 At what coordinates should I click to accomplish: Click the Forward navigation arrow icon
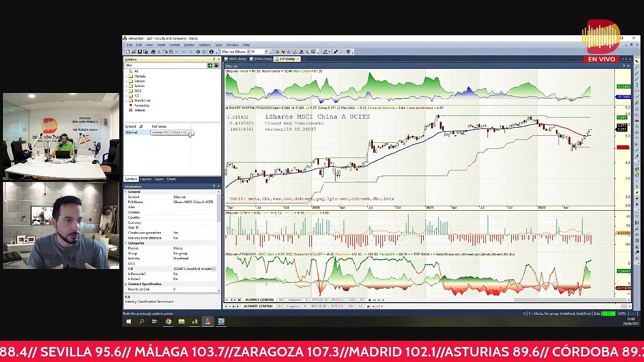[x=204, y=52]
